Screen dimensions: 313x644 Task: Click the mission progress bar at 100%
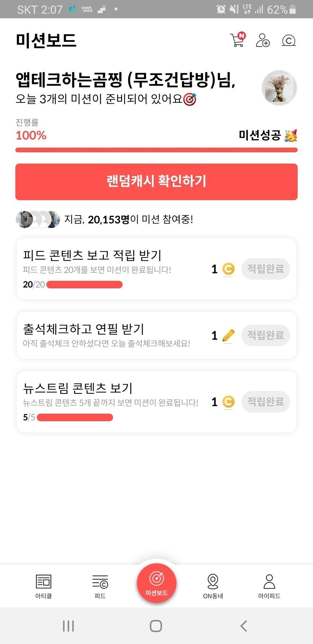(x=156, y=150)
